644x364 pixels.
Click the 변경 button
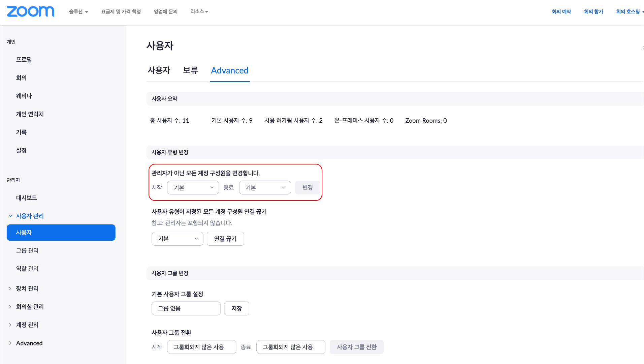(x=308, y=188)
